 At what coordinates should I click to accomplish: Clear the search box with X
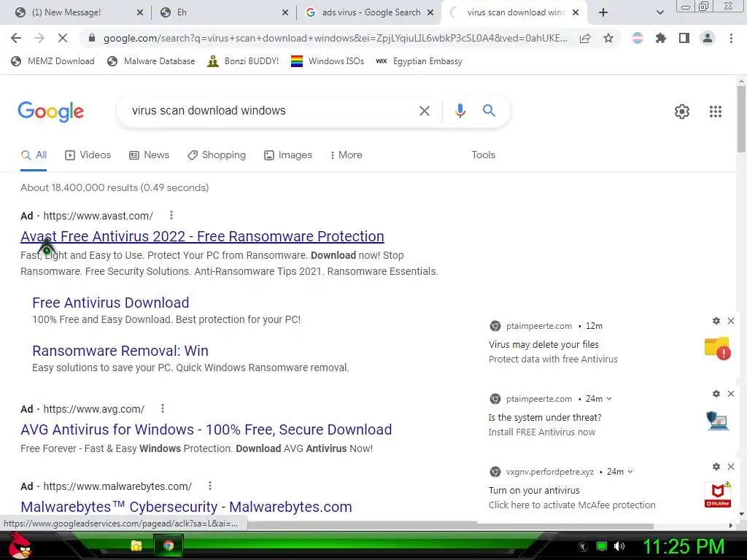424,111
